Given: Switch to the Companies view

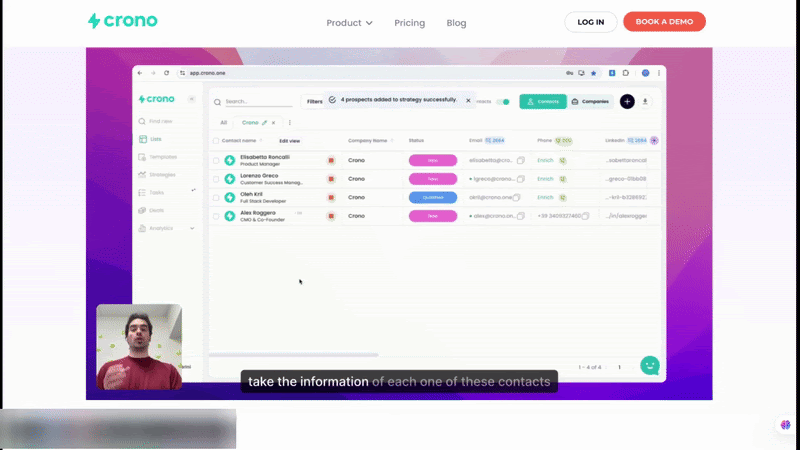Looking at the screenshot, I should 590,102.
